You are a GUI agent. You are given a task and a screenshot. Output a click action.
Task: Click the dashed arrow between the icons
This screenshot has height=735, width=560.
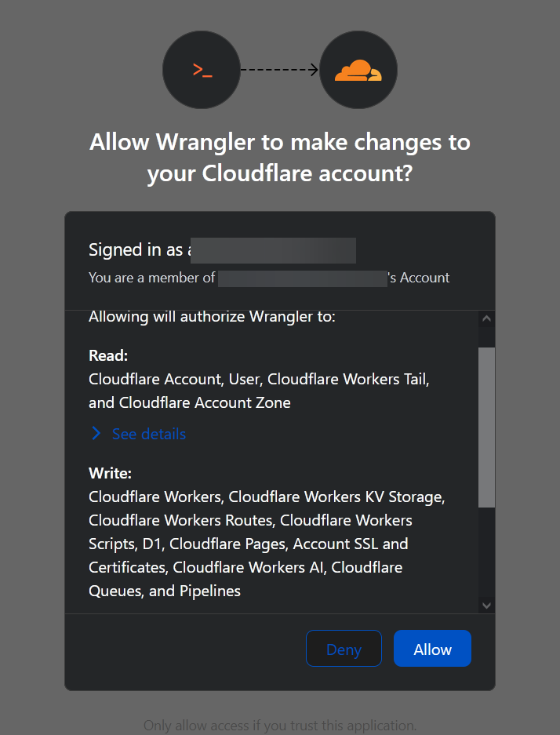[280, 70]
